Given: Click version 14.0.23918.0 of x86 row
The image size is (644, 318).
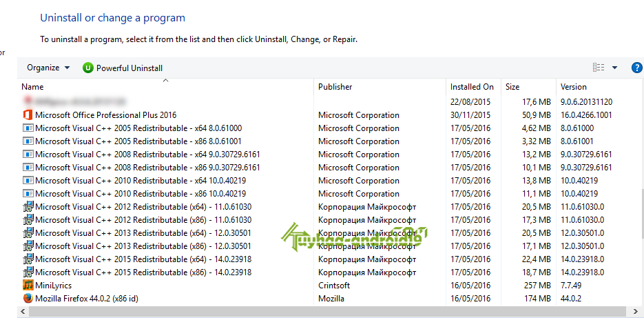Looking at the screenshot, I should point(583,272).
